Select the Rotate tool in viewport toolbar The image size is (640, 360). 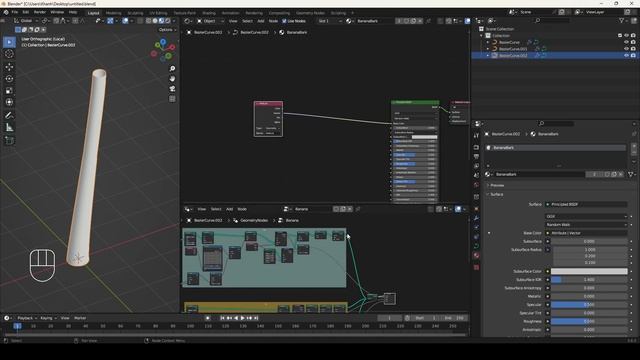[9, 79]
